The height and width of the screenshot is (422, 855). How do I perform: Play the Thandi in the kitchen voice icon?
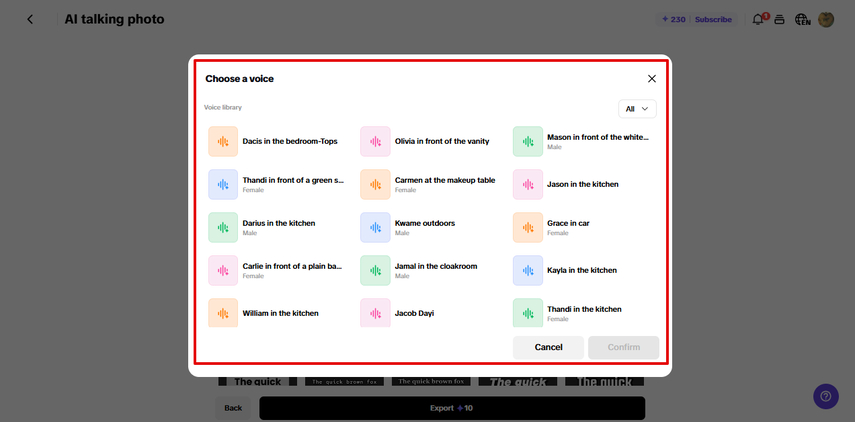point(528,313)
